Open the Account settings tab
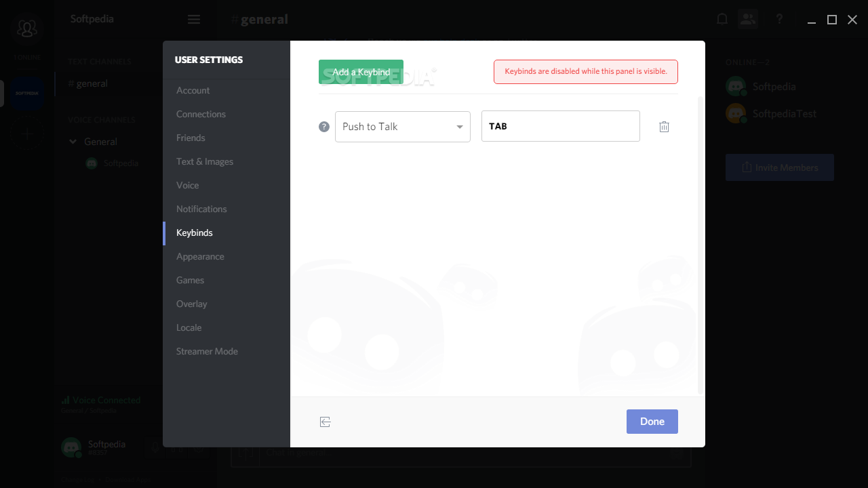868x488 pixels. [x=226, y=90]
